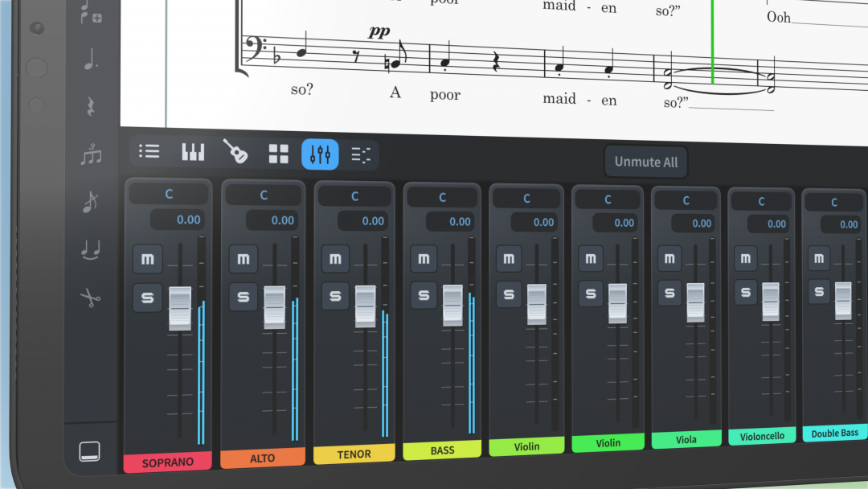This screenshot has height=489, width=868.
Task: Select the grace note tool
Action: tap(90, 202)
